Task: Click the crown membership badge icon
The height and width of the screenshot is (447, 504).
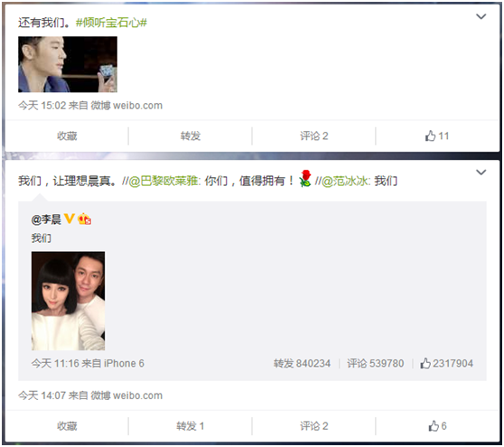Action: click(85, 219)
